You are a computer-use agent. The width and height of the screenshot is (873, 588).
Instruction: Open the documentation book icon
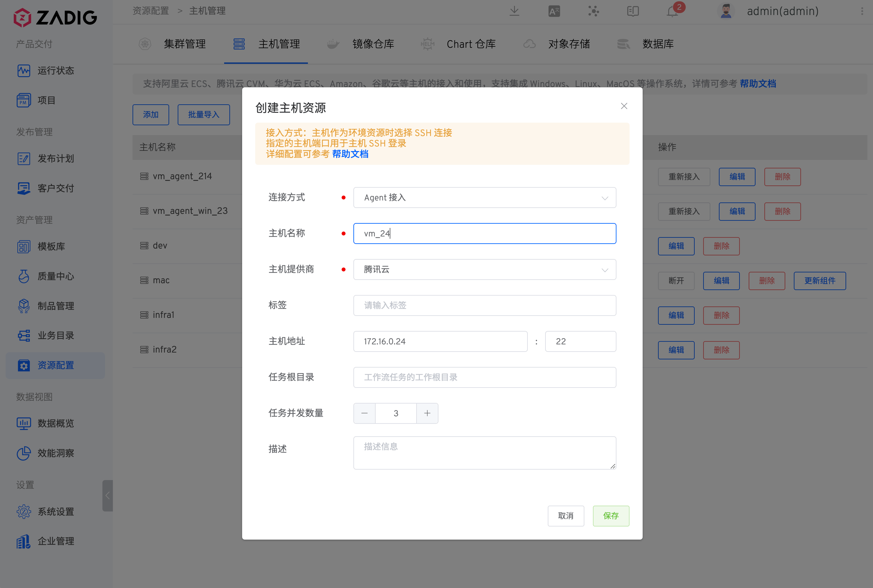point(632,11)
